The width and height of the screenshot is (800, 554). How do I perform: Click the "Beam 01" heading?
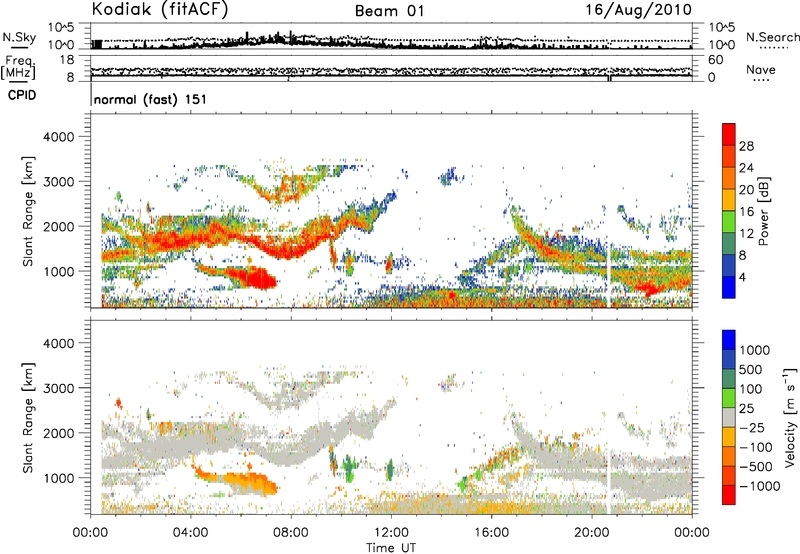tap(389, 11)
